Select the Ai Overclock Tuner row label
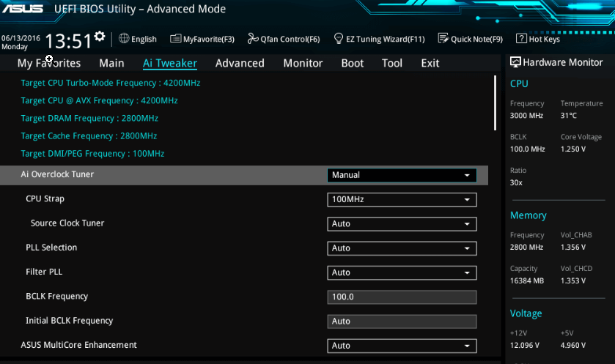615x364 pixels. tap(57, 174)
